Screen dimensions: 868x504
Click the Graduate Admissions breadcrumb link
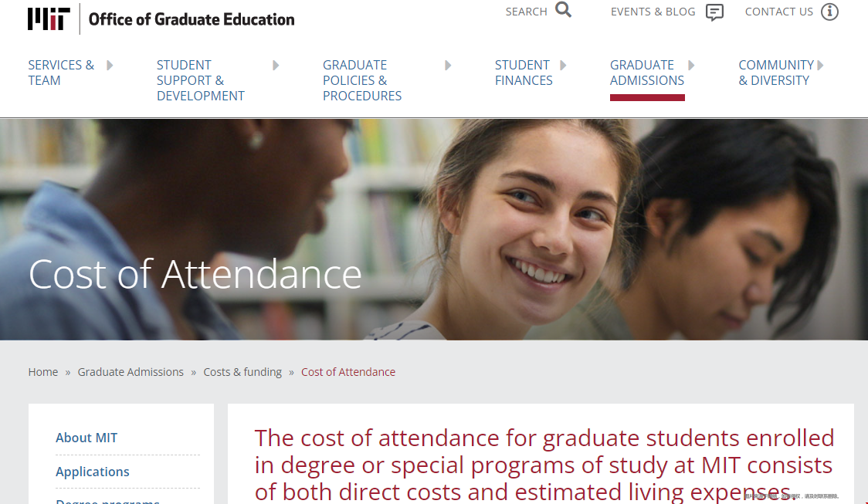coord(131,372)
